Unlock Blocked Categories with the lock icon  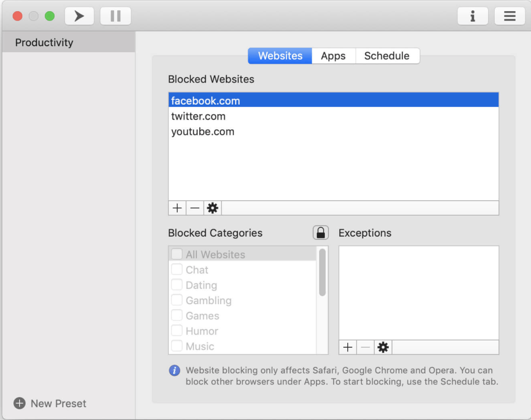[321, 233]
